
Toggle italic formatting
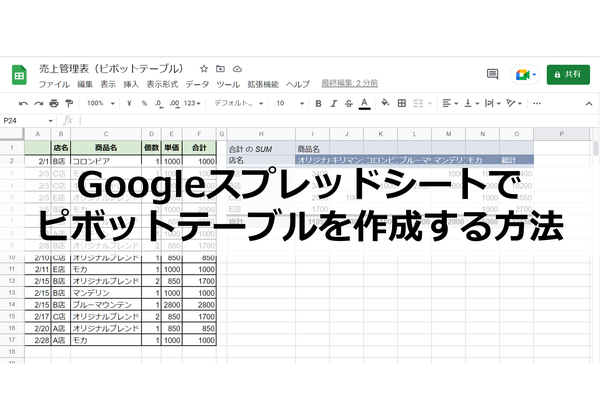(x=334, y=103)
